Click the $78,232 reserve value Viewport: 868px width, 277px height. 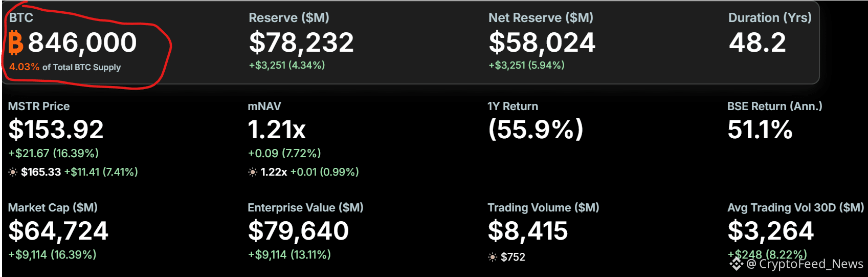pyautogui.click(x=301, y=42)
